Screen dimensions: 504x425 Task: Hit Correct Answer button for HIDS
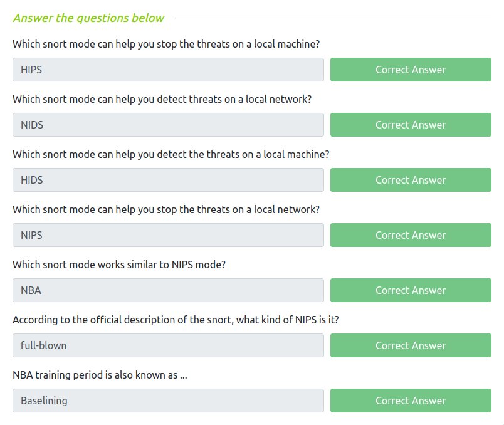411,180
